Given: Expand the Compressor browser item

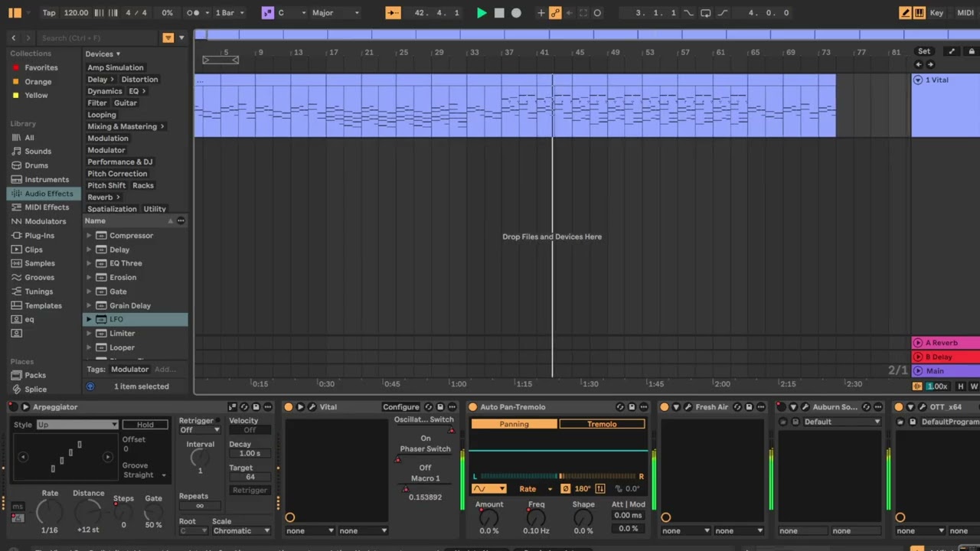Looking at the screenshot, I should (x=89, y=236).
